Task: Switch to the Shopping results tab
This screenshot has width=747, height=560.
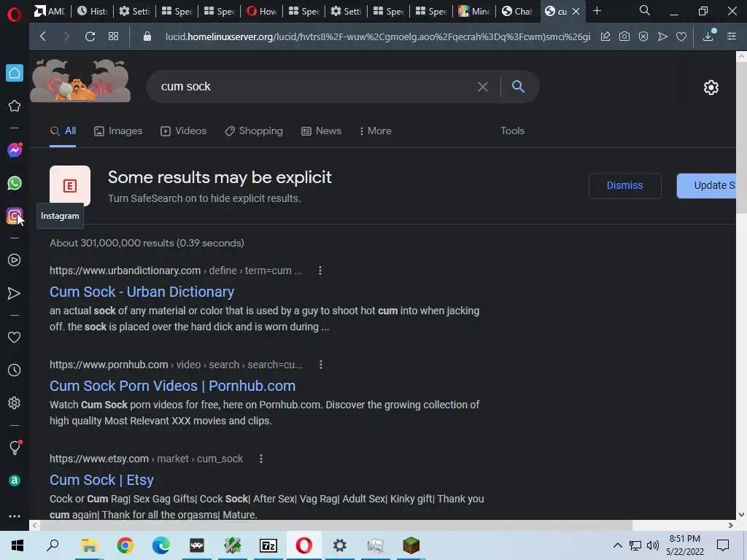Action: (x=254, y=131)
